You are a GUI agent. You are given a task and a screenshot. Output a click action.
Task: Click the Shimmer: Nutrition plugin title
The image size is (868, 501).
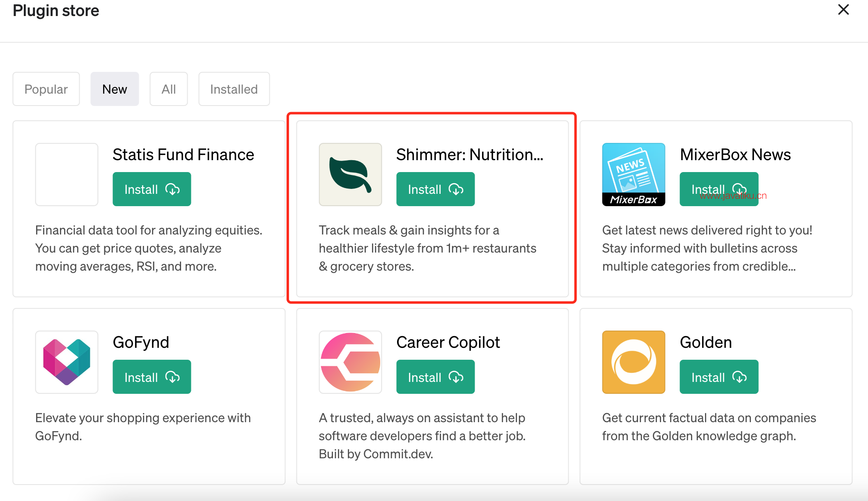[470, 155]
